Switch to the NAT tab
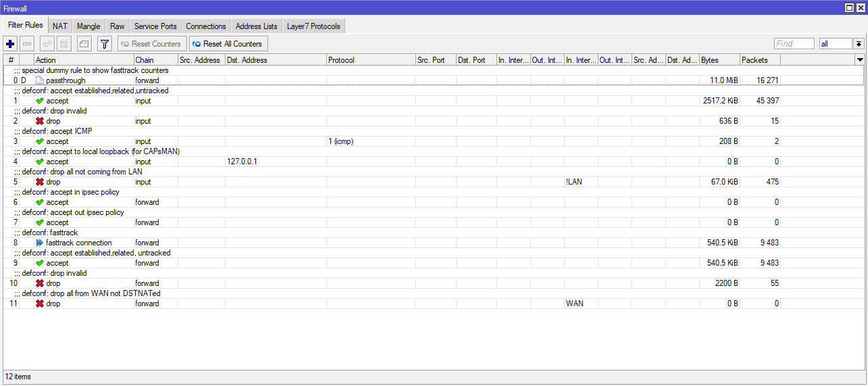This screenshot has height=386, width=868. pyautogui.click(x=60, y=26)
